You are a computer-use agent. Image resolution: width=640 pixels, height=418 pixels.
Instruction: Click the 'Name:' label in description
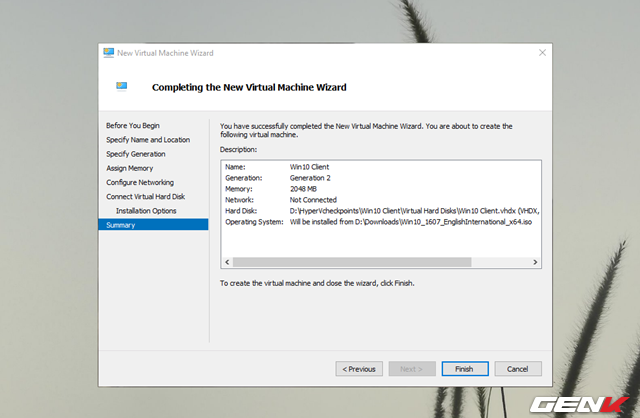(235, 167)
